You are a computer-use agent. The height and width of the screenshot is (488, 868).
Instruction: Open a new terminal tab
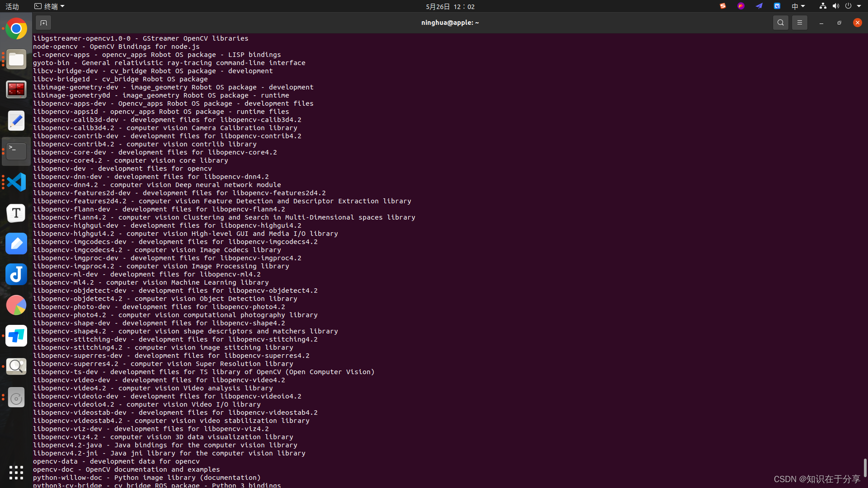coord(43,23)
